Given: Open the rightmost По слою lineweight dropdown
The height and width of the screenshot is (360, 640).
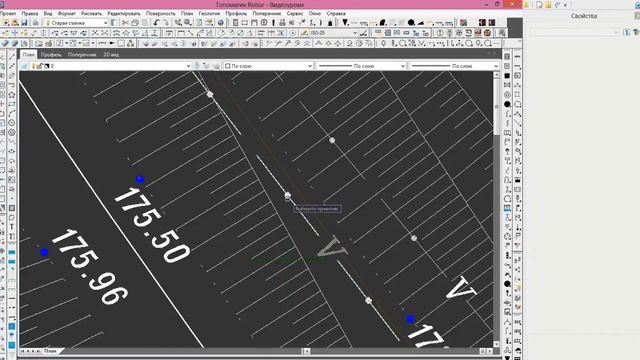Looking at the screenshot, I should (x=455, y=66).
